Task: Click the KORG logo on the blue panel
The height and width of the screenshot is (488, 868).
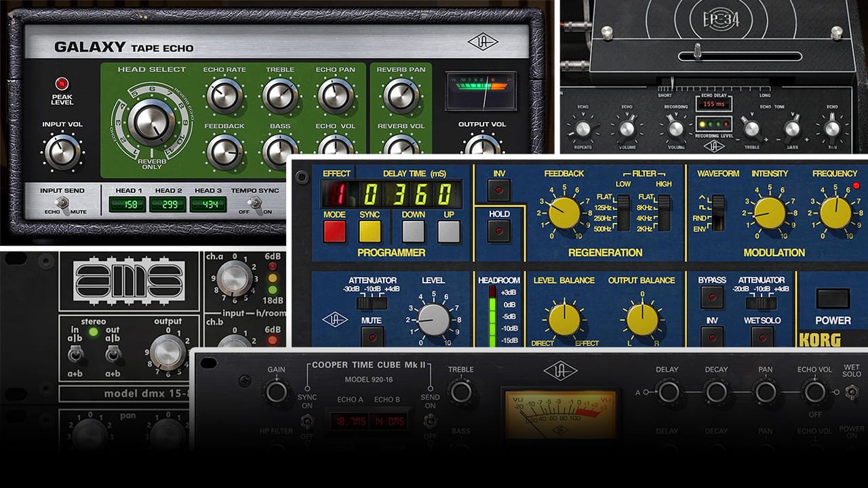Action: point(819,339)
